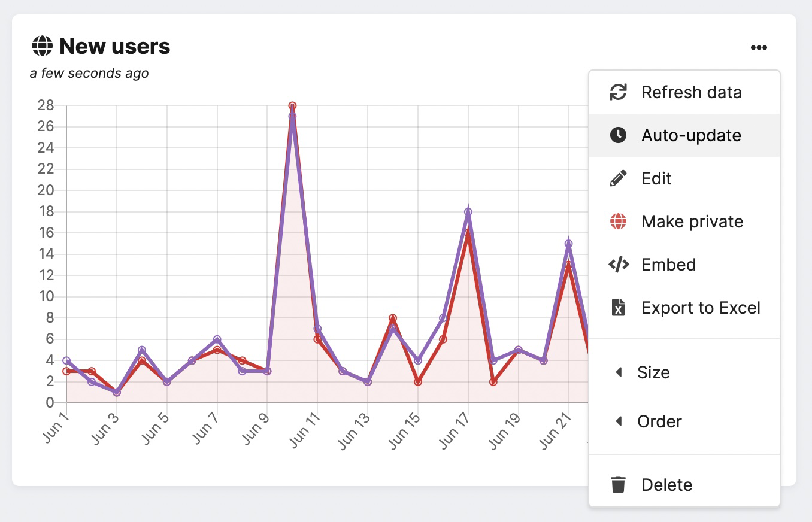Click the red globe icon beside Make private
Viewport: 812px width, 522px height.
point(617,221)
